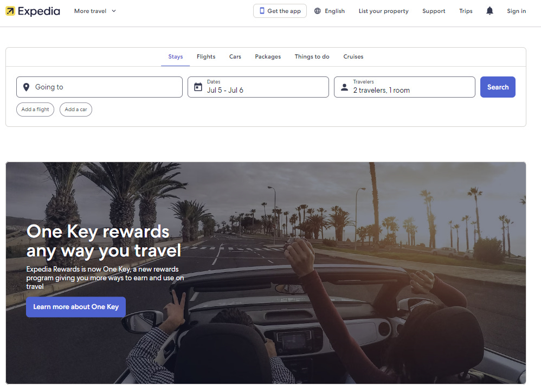Click the Get the app button
The width and height of the screenshot is (541, 392).
pyautogui.click(x=280, y=11)
